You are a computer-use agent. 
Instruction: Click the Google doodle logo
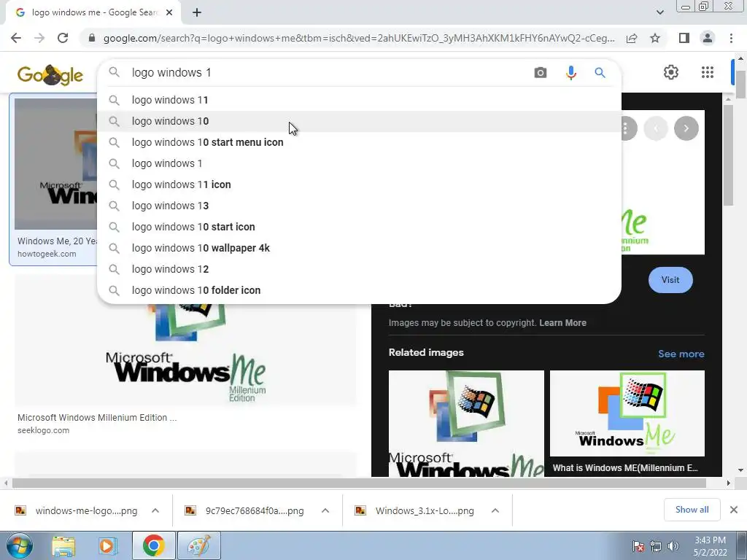pos(50,75)
